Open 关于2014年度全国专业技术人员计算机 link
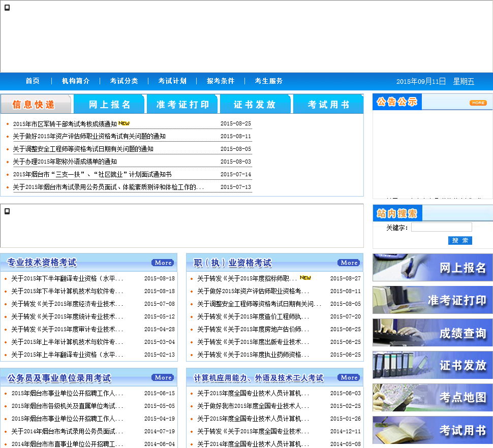 (253, 444)
